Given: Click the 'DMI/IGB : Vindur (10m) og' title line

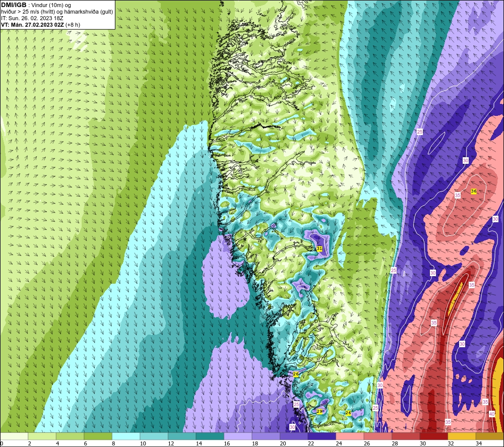Looking at the screenshot, I should (36, 5).
